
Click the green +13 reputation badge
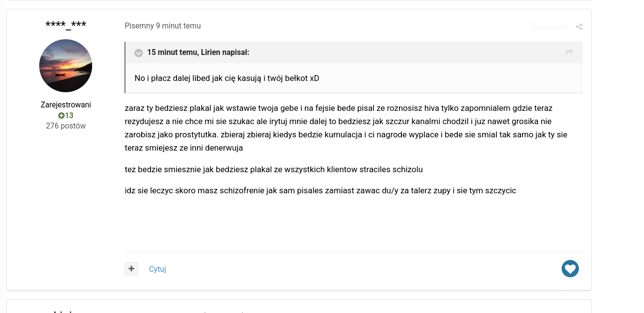66,116
